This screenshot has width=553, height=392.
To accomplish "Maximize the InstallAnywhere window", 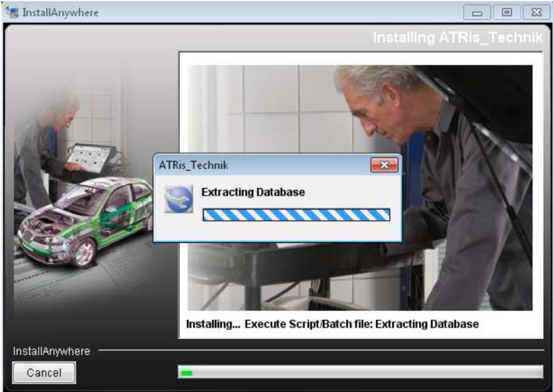I will (x=506, y=13).
